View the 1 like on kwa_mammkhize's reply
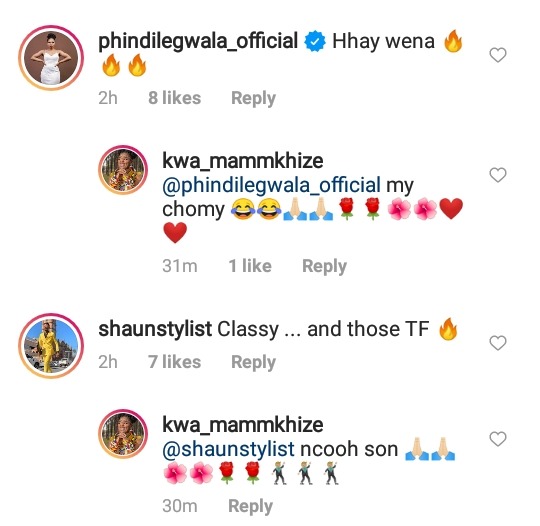540x526 pixels. pos(250,266)
